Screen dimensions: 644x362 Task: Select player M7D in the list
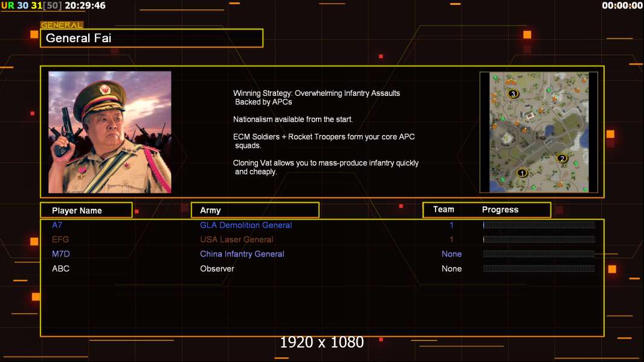click(x=61, y=254)
